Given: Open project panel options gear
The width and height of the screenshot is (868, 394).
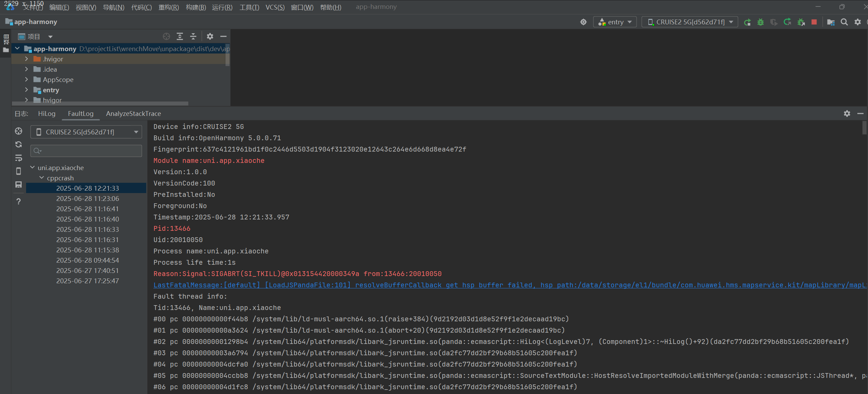Looking at the screenshot, I should click(210, 36).
